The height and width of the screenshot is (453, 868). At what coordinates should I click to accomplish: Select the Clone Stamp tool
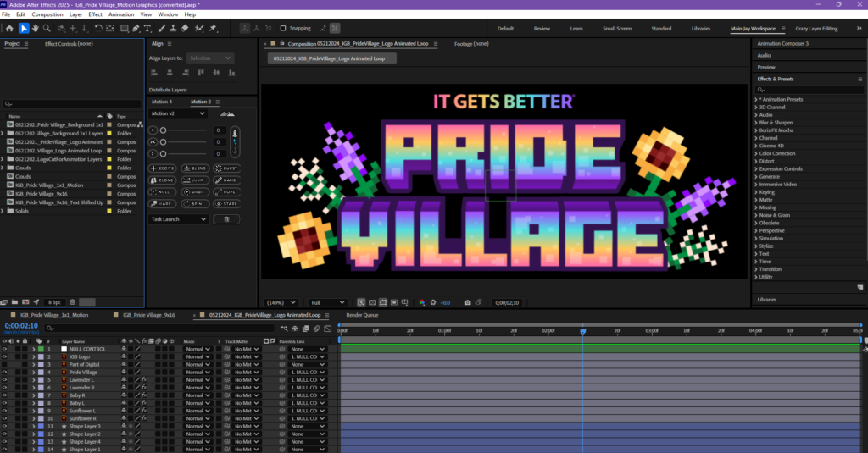coord(173,28)
